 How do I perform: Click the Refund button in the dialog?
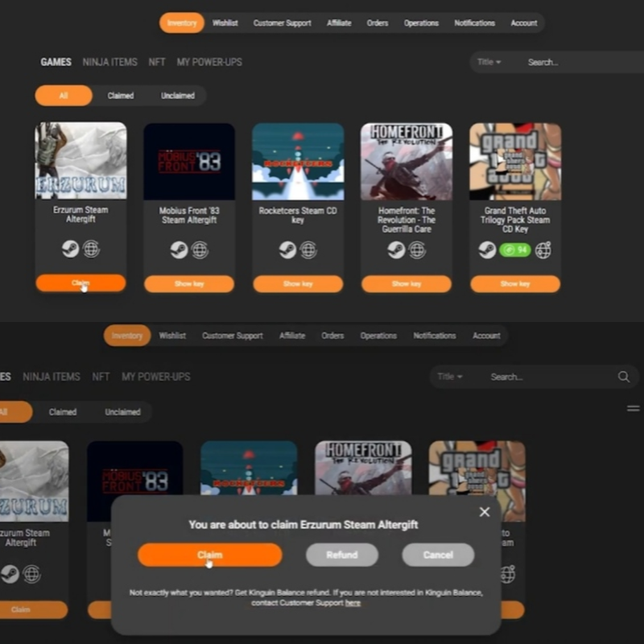point(342,555)
